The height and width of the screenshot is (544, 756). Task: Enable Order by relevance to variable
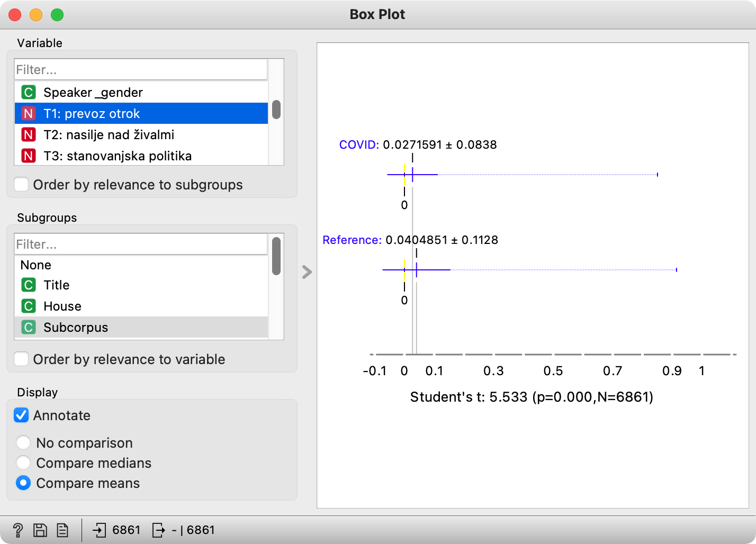22,359
